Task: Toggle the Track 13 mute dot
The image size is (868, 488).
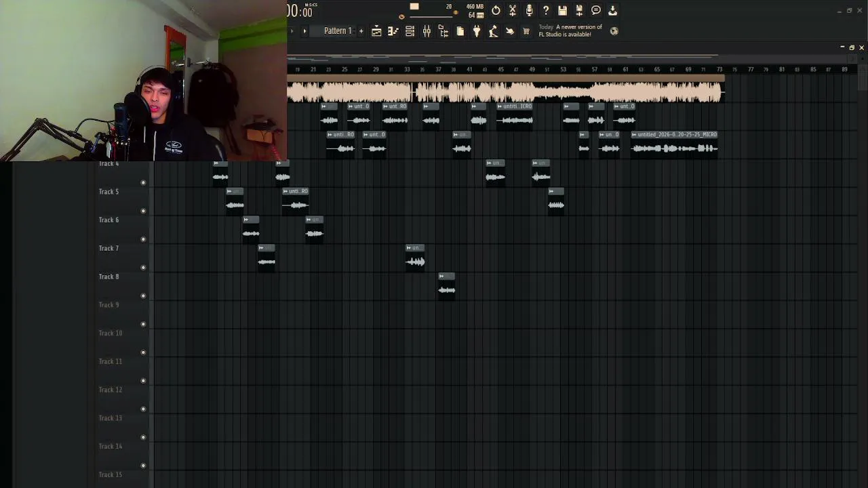Action: (143, 437)
